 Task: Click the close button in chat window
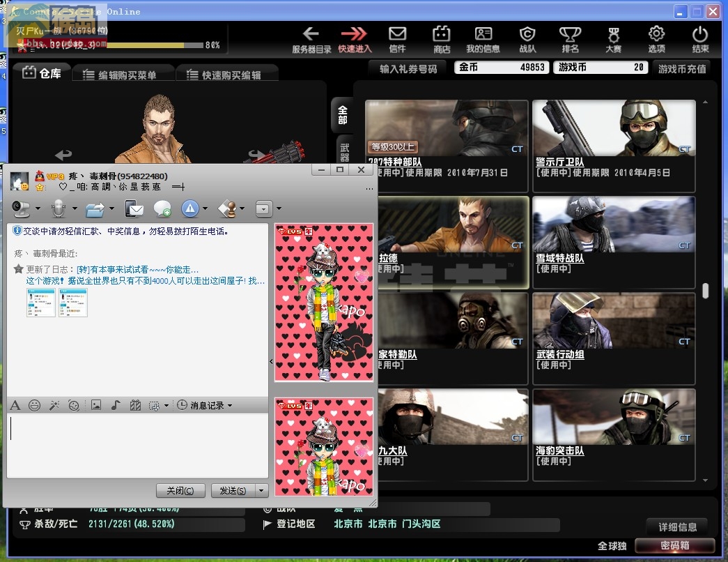pyautogui.click(x=180, y=490)
